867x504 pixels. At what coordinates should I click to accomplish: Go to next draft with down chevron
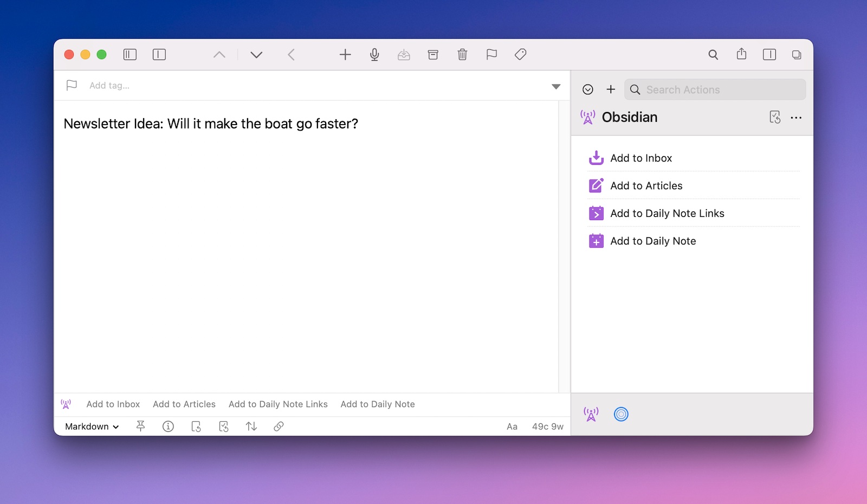pos(256,54)
